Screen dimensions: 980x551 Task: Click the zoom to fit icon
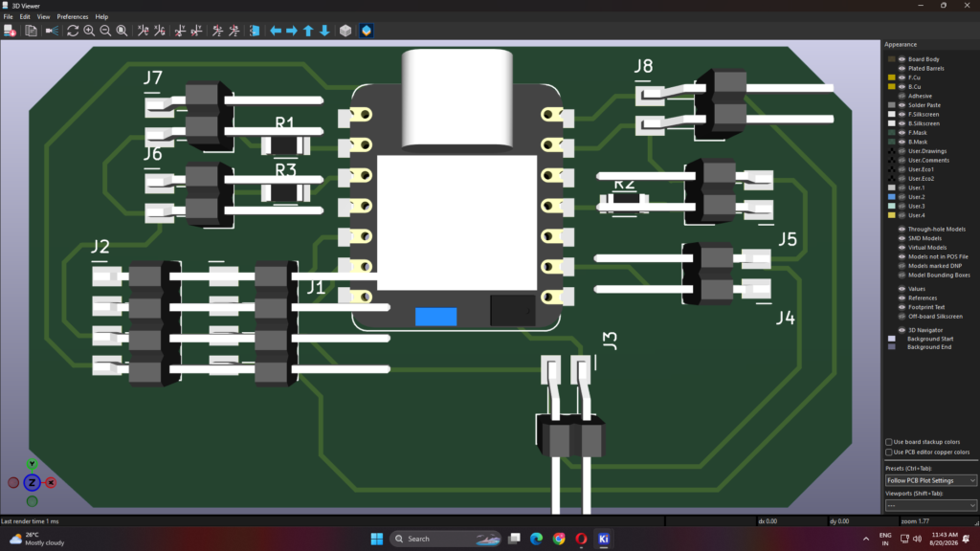tap(122, 31)
